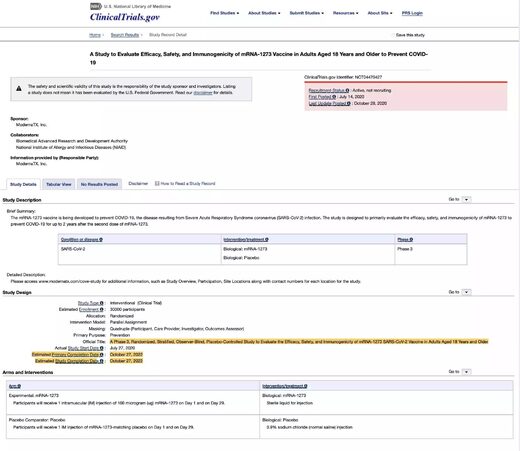Click Save this study
520x451 pixels.
coord(410,35)
